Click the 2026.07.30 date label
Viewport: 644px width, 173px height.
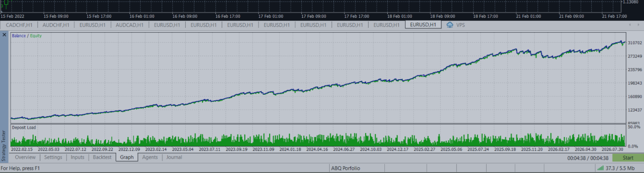coord(613,149)
